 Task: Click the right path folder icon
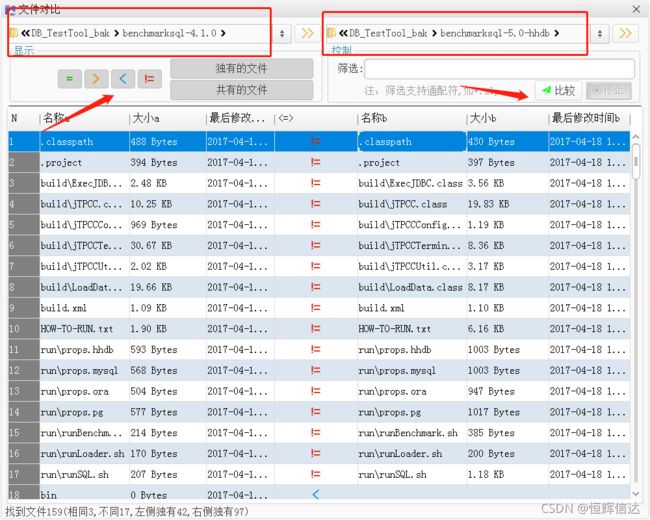(331, 33)
